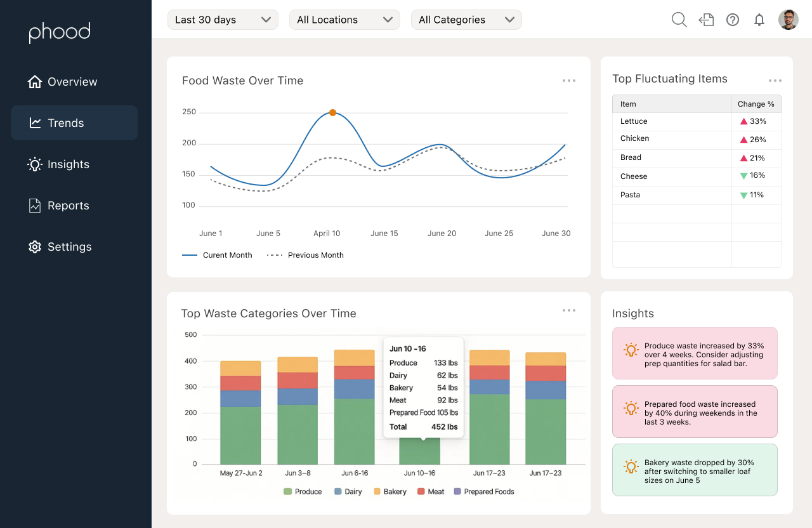Image resolution: width=812 pixels, height=528 pixels.
Task: Open the help question mark icon
Action: click(733, 20)
